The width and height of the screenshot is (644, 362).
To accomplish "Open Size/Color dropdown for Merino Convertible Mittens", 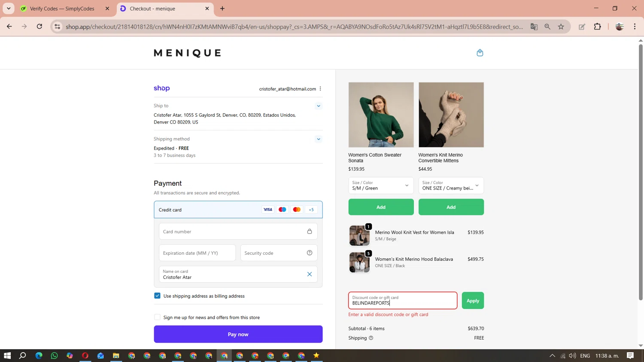I will (451, 185).
